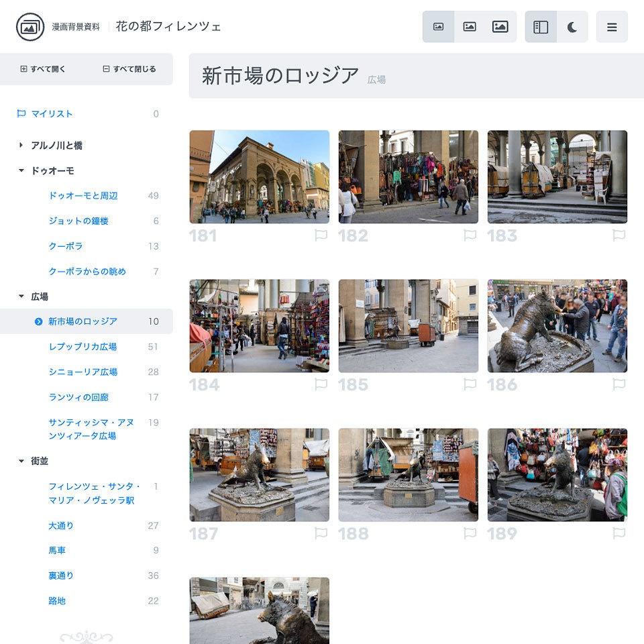Enable dark mode via the moon icon
Screen dimensions: 644x644
click(x=572, y=27)
